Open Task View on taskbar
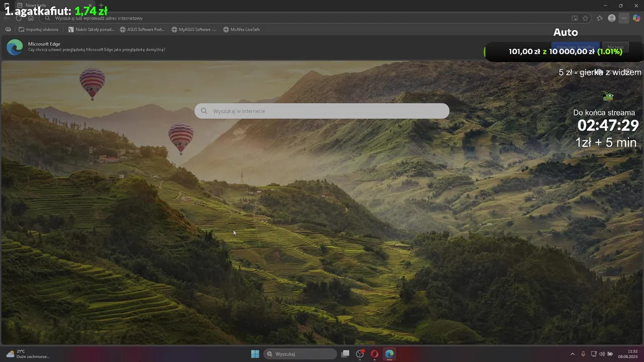The width and height of the screenshot is (644, 362). click(x=345, y=354)
